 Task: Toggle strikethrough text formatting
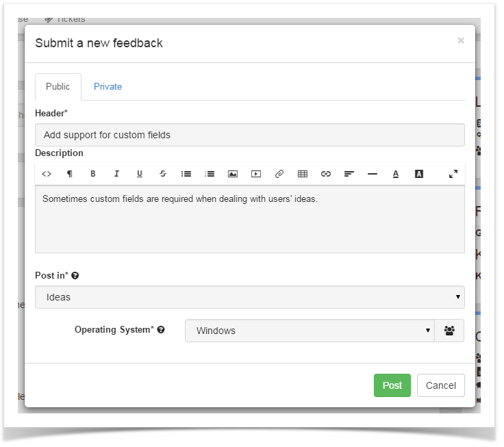pyautogui.click(x=163, y=174)
